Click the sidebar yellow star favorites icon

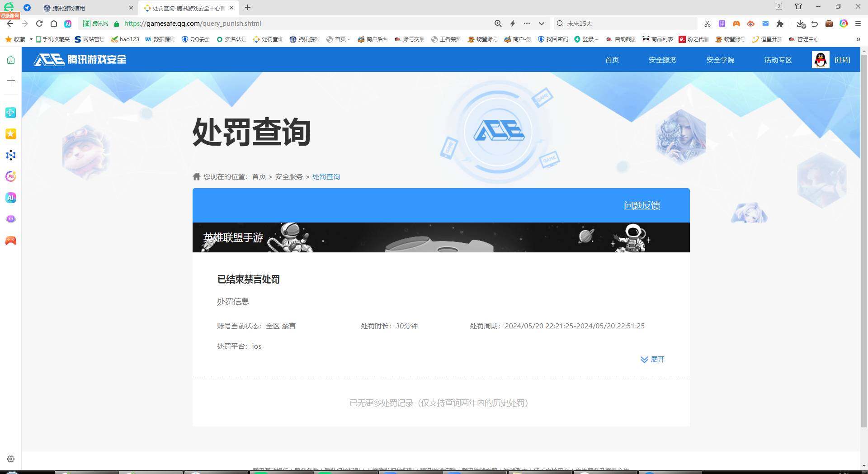pos(11,134)
